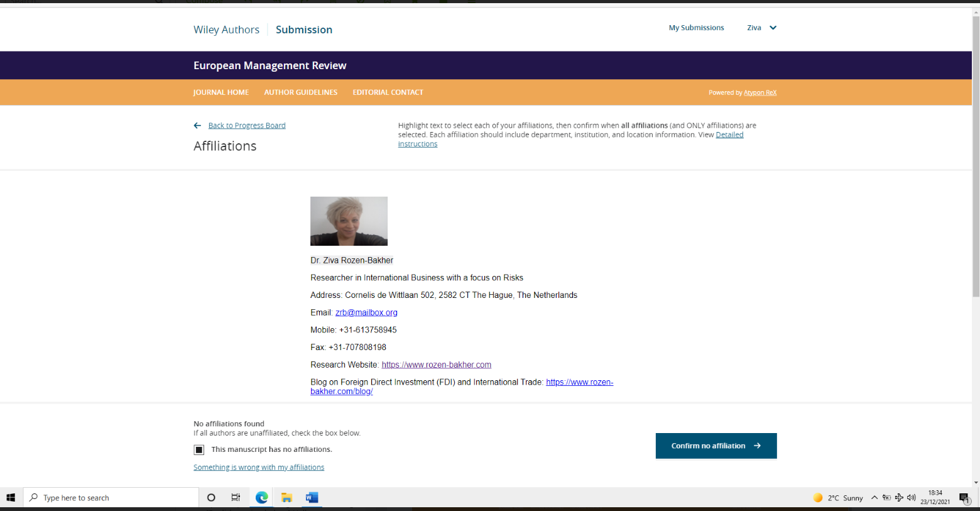980x511 pixels.
Task: Show hidden system tray icons
Action: pyautogui.click(x=874, y=498)
